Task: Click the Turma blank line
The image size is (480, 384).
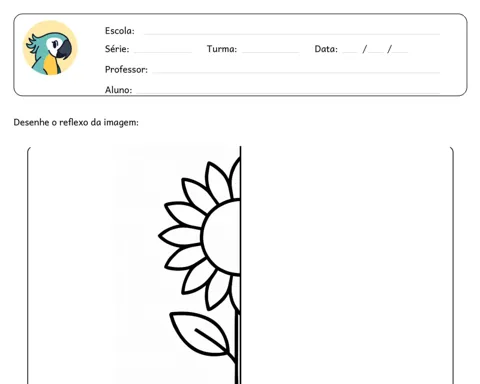Action: 271,52
